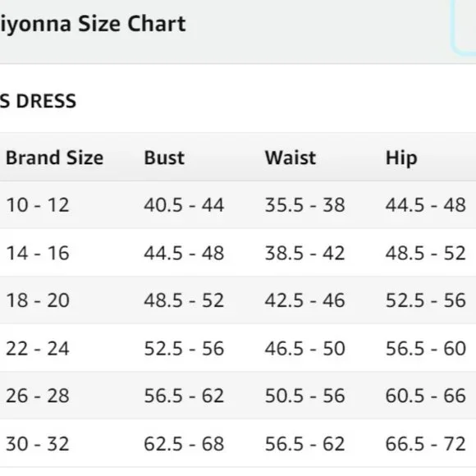Select the 10 - 12 brand size cell
Viewport: 476px width, 476px height.
38,205
